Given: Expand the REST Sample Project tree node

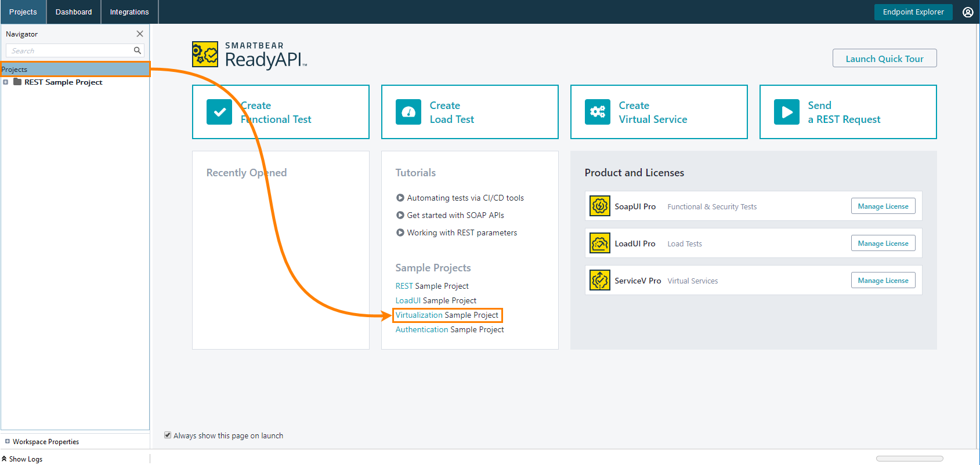Looking at the screenshot, I should coord(6,82).
